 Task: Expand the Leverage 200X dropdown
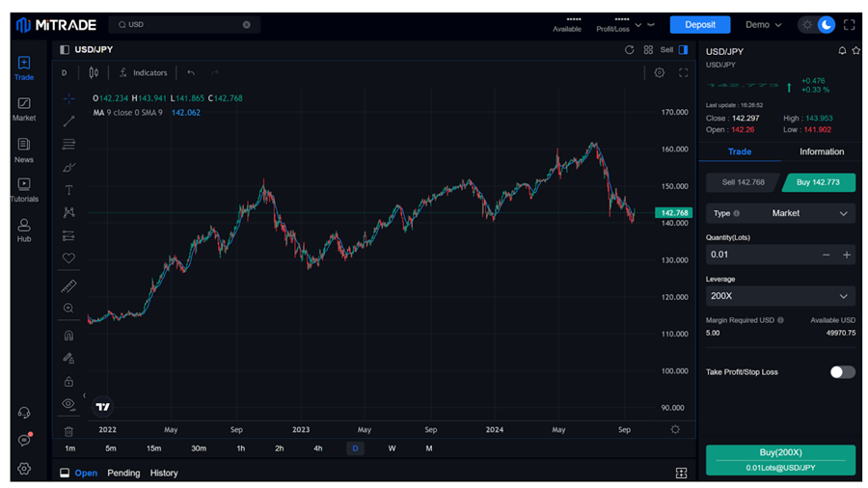(x=779, y=296)
